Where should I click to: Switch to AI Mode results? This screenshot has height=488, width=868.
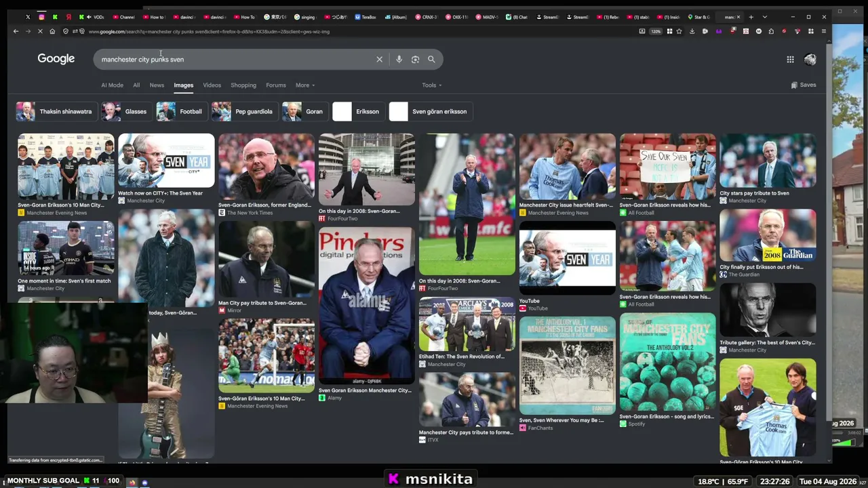pos(112,85)
